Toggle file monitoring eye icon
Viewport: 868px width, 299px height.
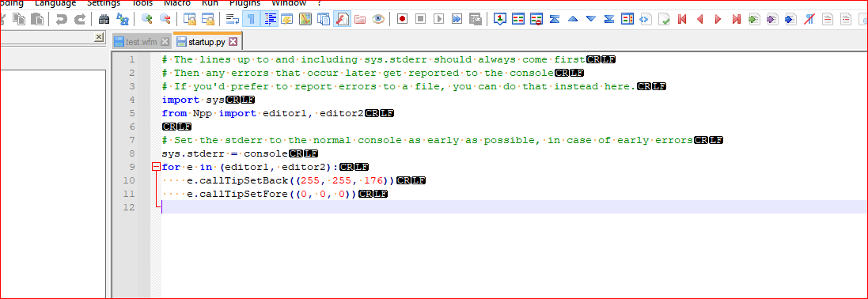point(378,19)
